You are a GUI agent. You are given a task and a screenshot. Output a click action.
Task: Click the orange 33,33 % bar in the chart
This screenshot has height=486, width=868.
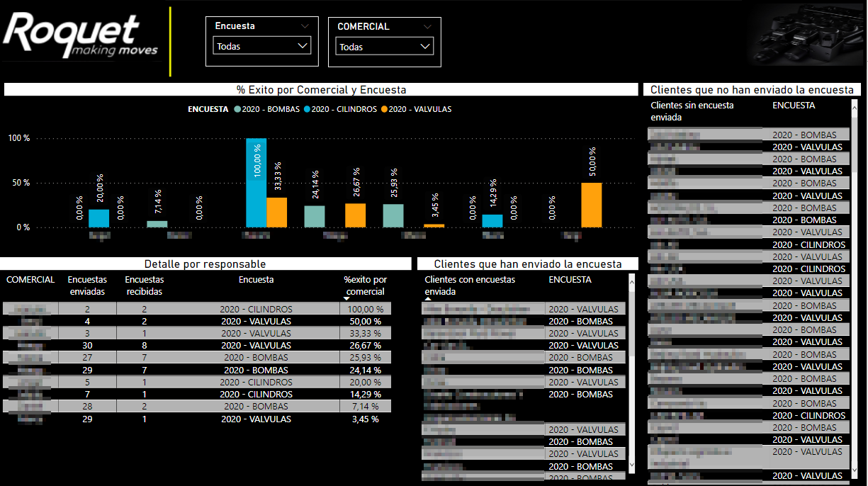coord(277,213)
